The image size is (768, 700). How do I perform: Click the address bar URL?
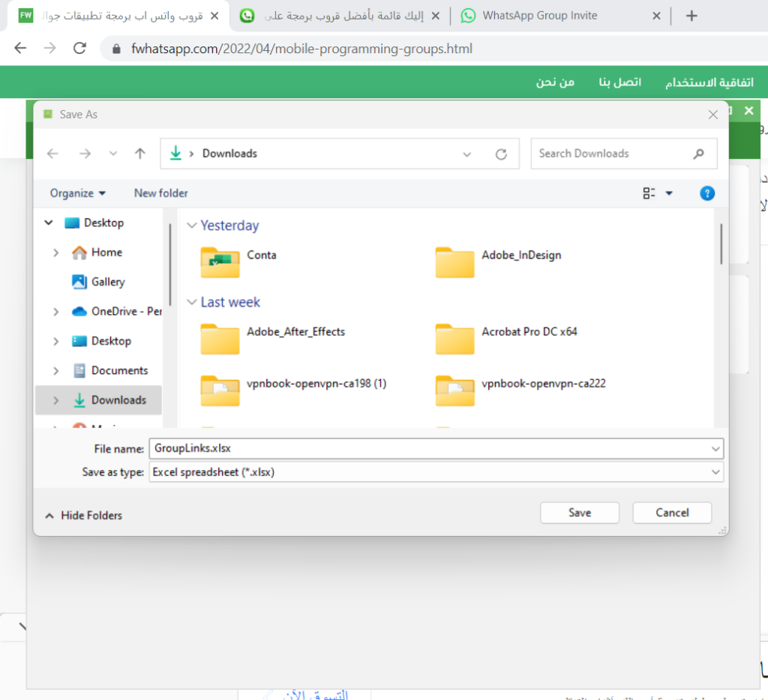pyautogui.click(x=301, y=49)
